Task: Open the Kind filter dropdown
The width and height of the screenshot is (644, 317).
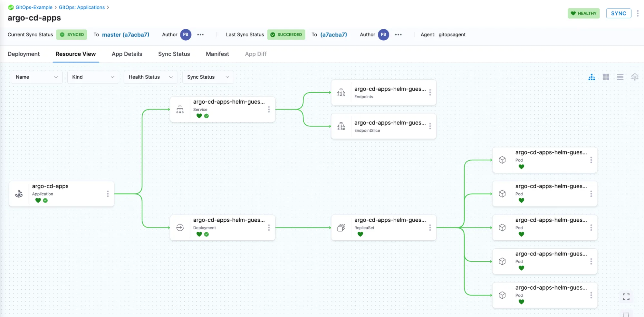Action: coord(93,77)
